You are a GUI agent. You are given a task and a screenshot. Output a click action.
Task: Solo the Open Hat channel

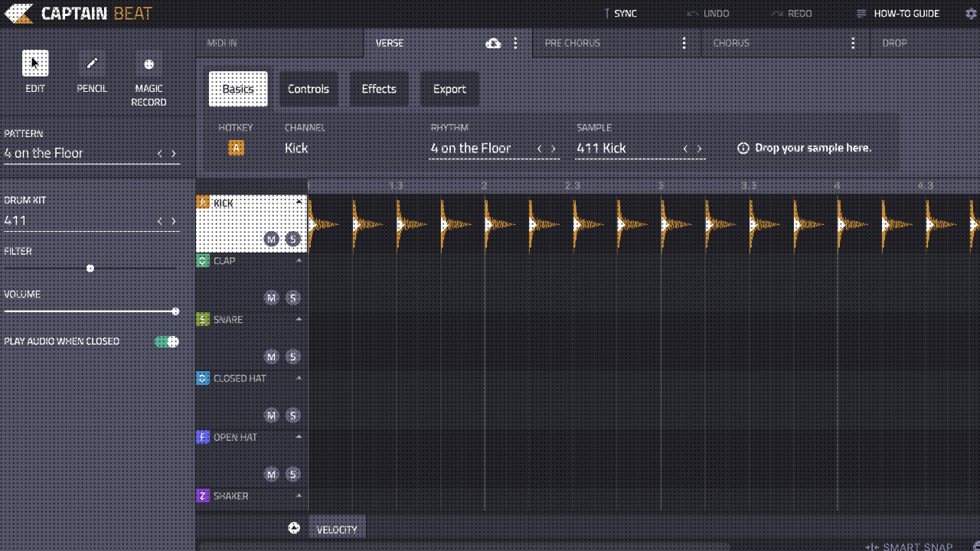coord(292,474)
